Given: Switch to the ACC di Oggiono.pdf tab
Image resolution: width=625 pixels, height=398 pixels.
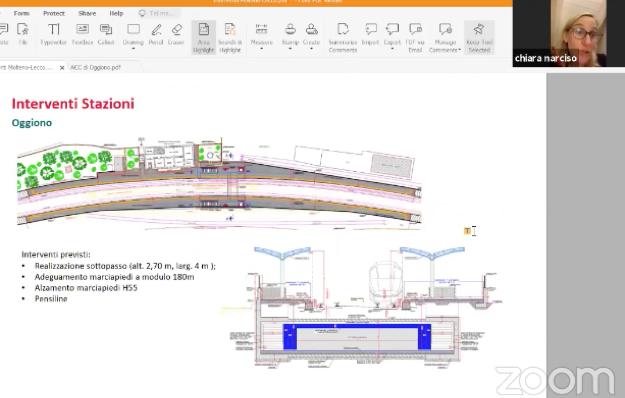Looking at the screenshot, I should 96,68.
